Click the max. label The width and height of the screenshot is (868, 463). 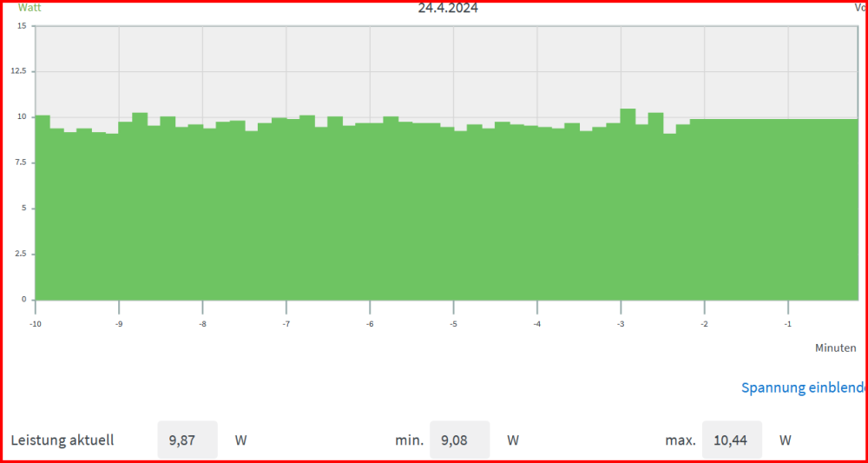681,440
